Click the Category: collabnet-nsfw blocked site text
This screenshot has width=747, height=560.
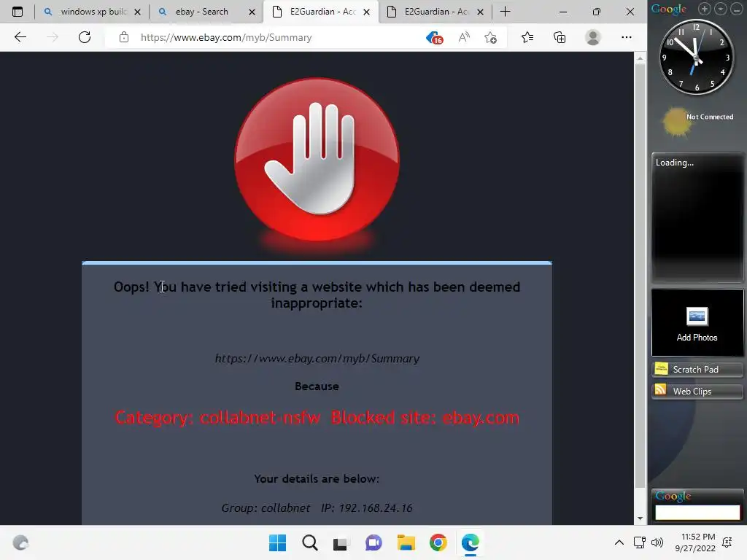(317, 418)
